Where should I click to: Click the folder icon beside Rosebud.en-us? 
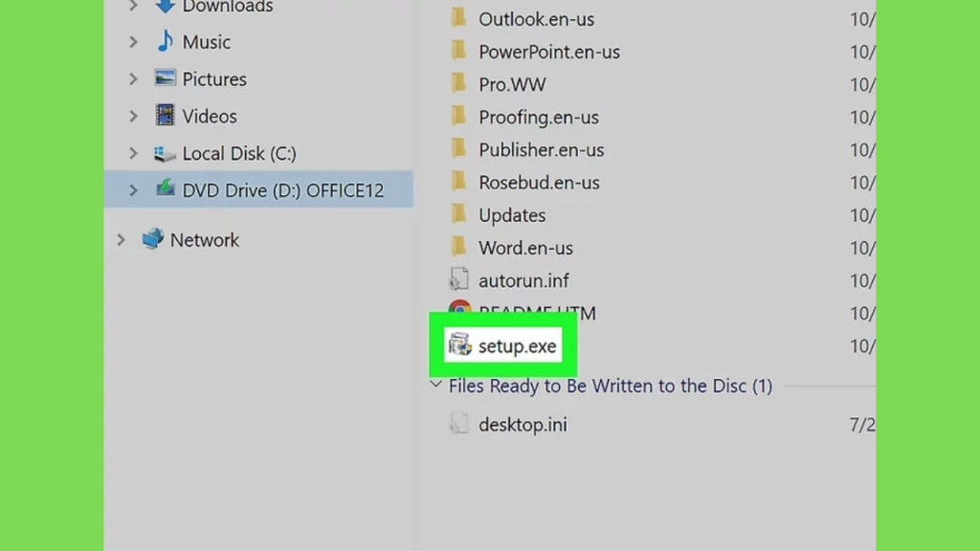click(x=458, y=181)
